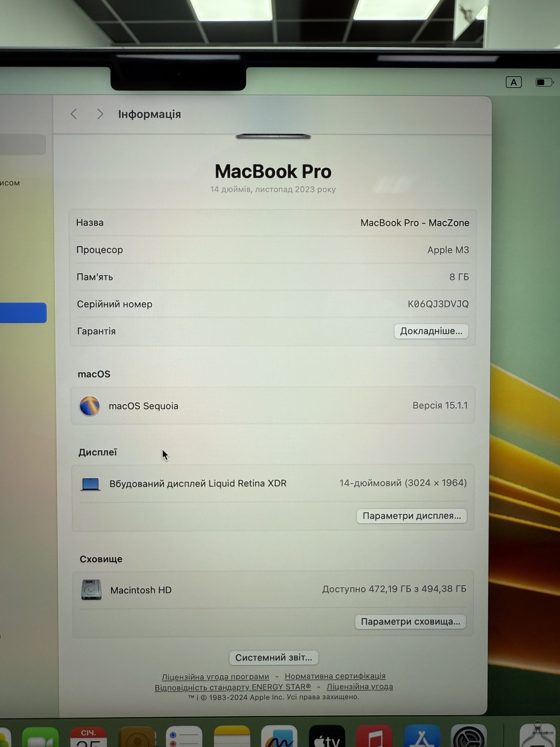This screenshot has height=747, width=560.
Task: Open Reminders from the Dock
Action: 184,737
